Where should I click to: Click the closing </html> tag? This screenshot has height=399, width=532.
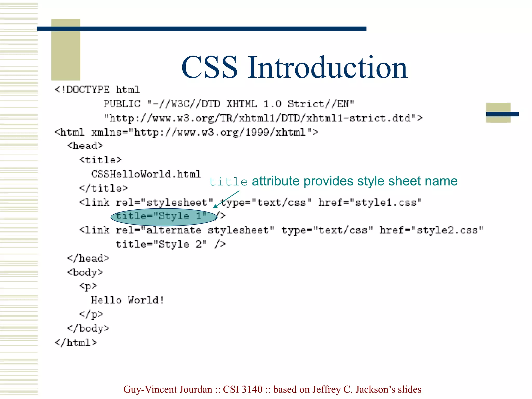[x=76, y=343]
